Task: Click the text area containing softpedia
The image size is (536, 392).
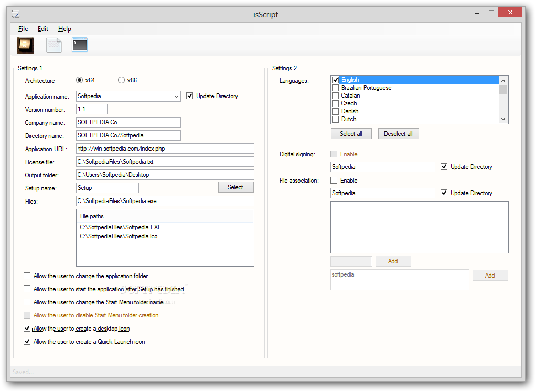Action: [x=400, y=280]
